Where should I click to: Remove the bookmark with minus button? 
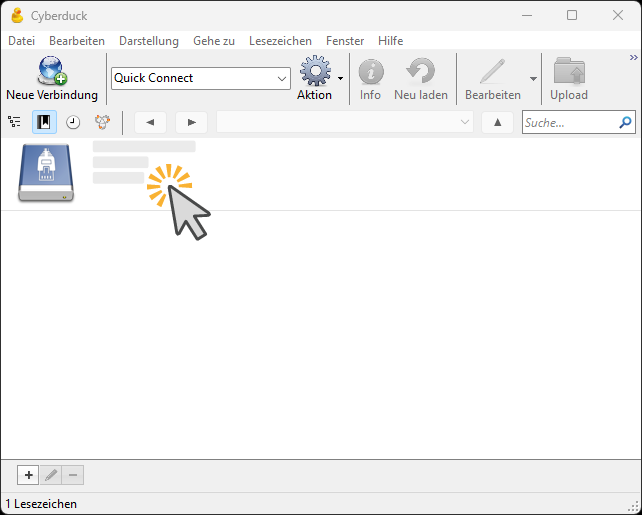(73, 475)
